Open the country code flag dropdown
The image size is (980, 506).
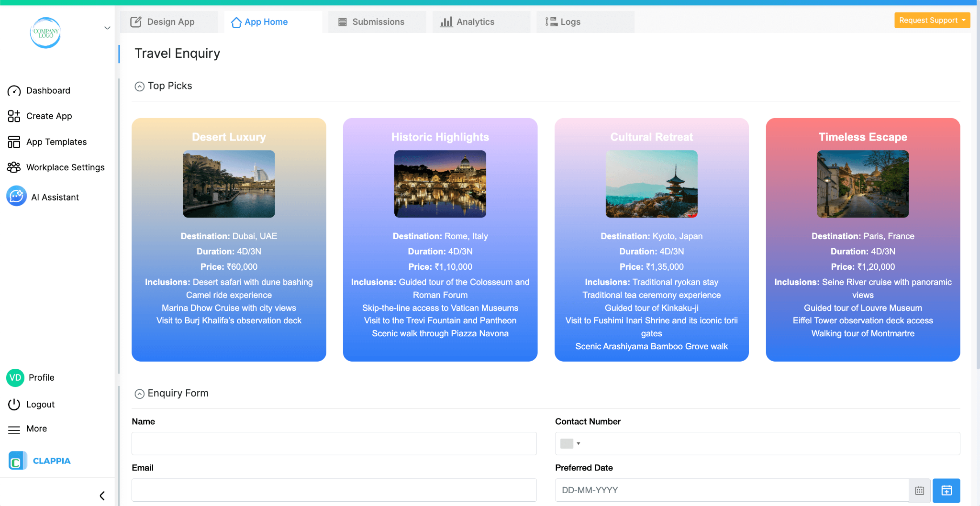pos(570,444)
